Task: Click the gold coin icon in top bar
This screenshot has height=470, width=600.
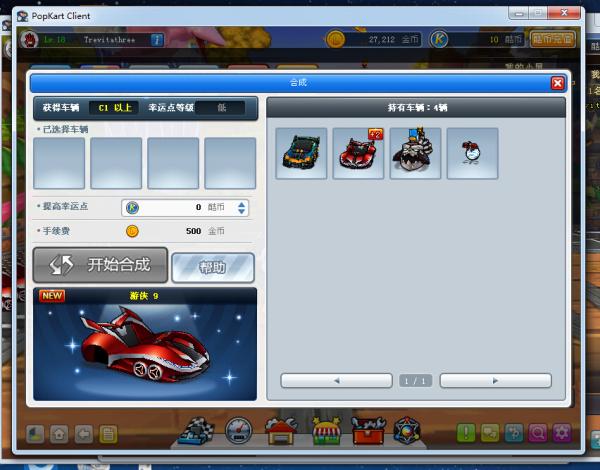Action: [x=336, y=39]
